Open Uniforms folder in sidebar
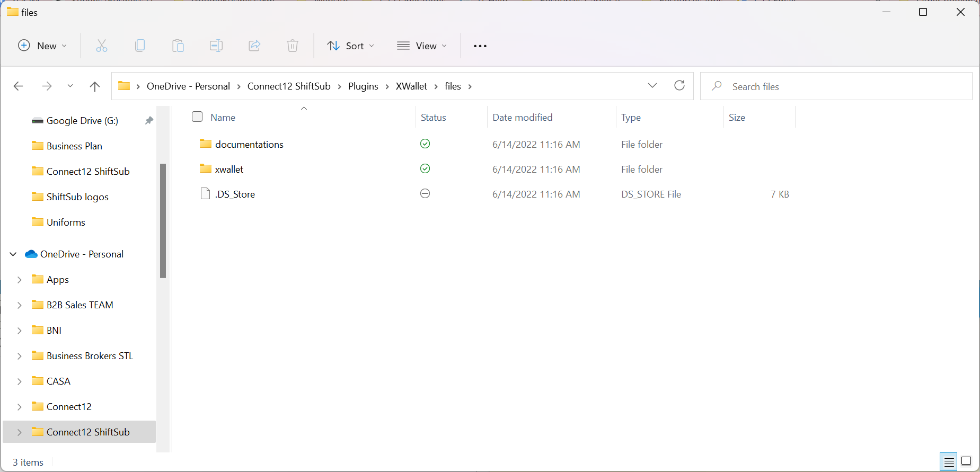Screen dimensions: 980x472 (66, 222)
